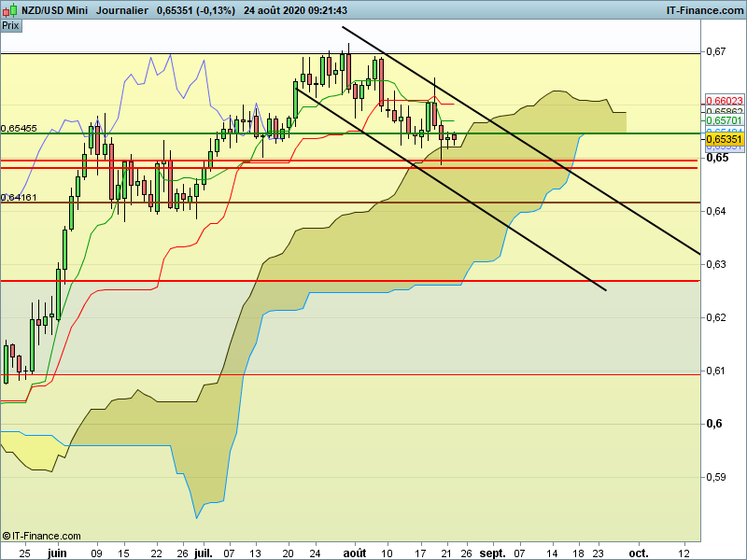Click the juil. label on the time axis
Screen dimensions: 747x560
(x=204, y=553)
